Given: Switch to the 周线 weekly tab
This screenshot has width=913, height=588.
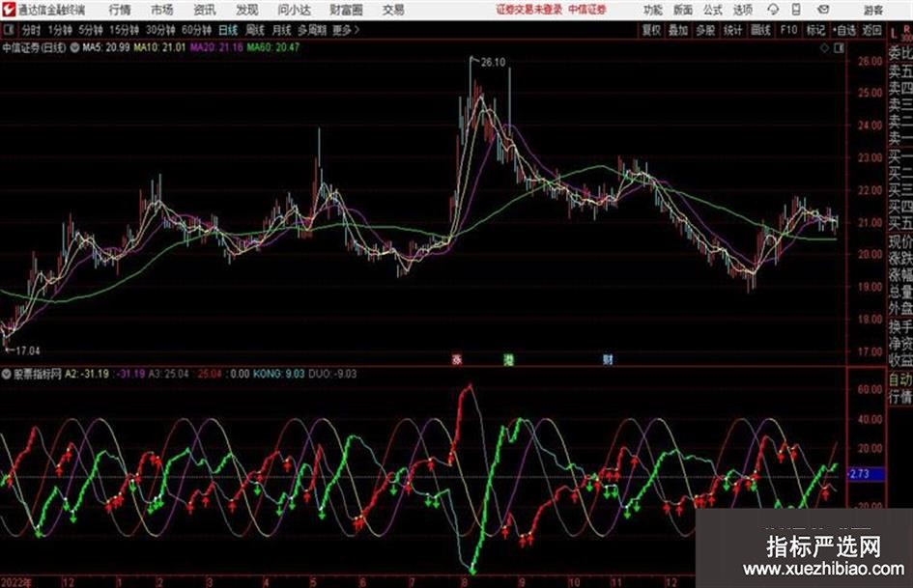Looking at the screenshot, I should pyautogui.click(x=255, y=30).
